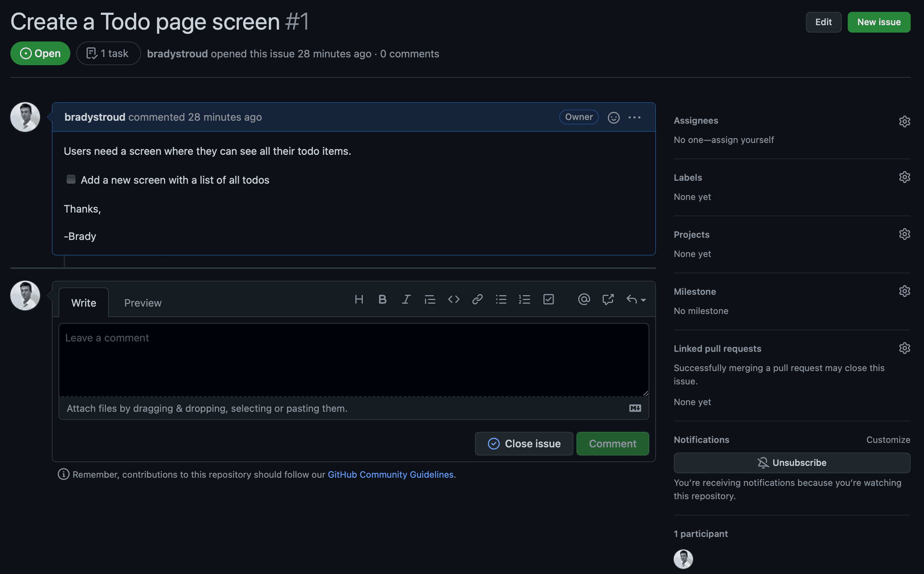Screen dimensions: 924x574
Task: Add a reaction with the smiley icon
Action: pos(613,117)
